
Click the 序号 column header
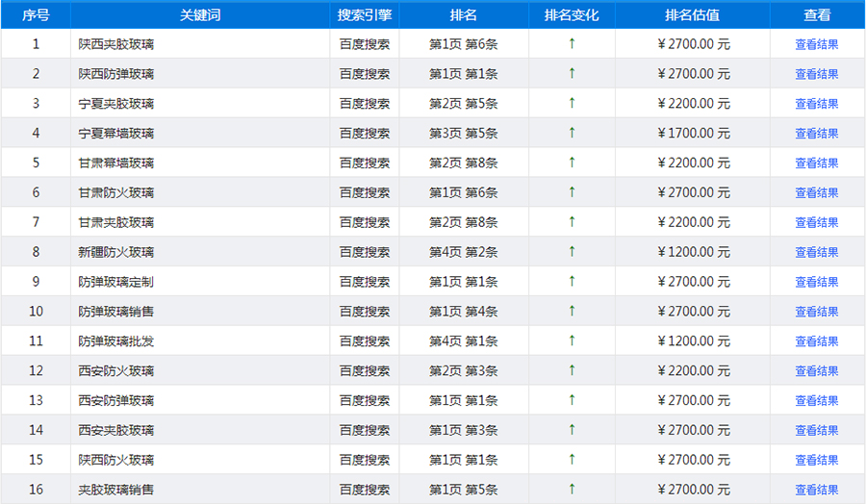point(36,14)
